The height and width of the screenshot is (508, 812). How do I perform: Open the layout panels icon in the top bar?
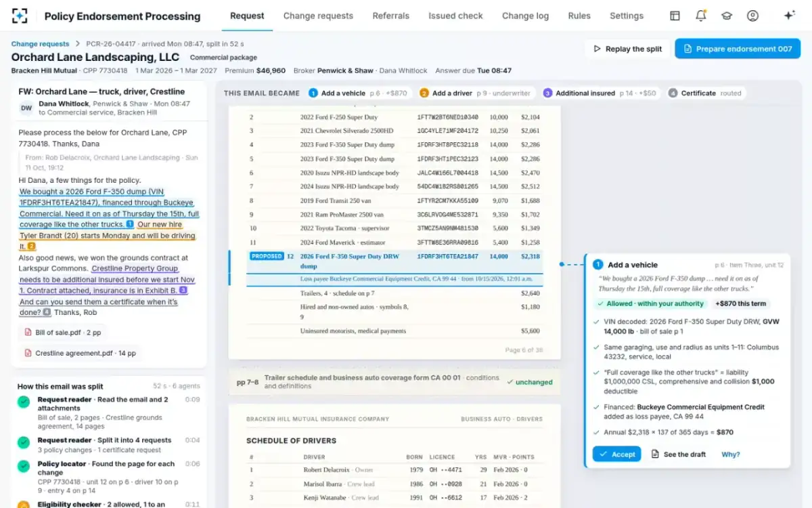click(x=675, y=16)
